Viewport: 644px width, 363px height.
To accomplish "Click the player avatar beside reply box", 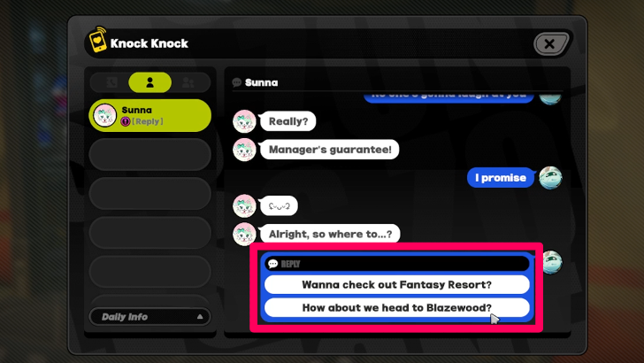I will pyautogui.click(x=552, y=262).
